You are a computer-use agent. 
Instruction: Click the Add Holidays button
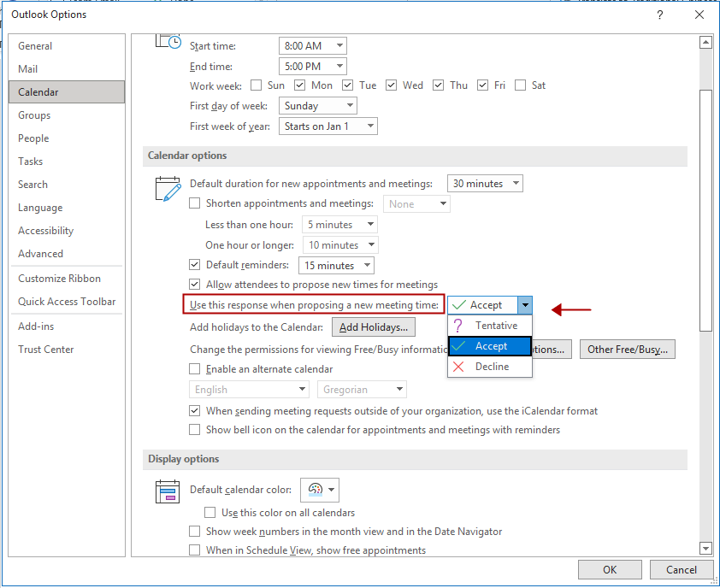[373, 327]
